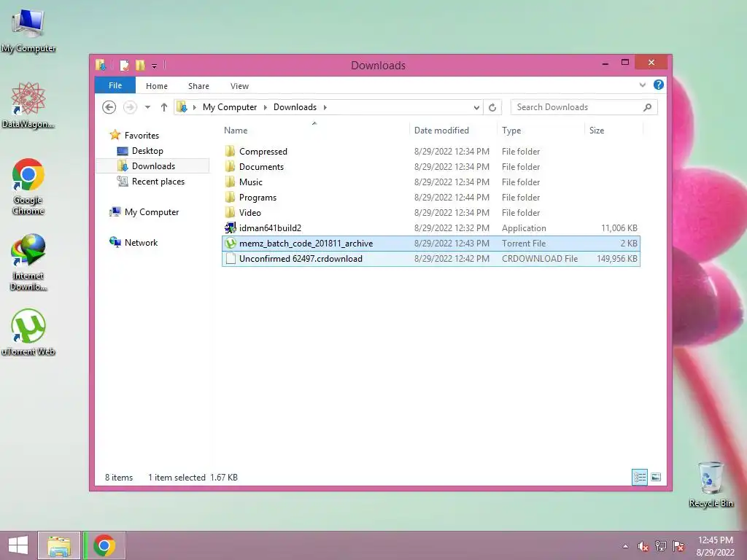Screen dimensions: 747x560
Task: Open the address bar history dropdown
Action: pos(476,108)
